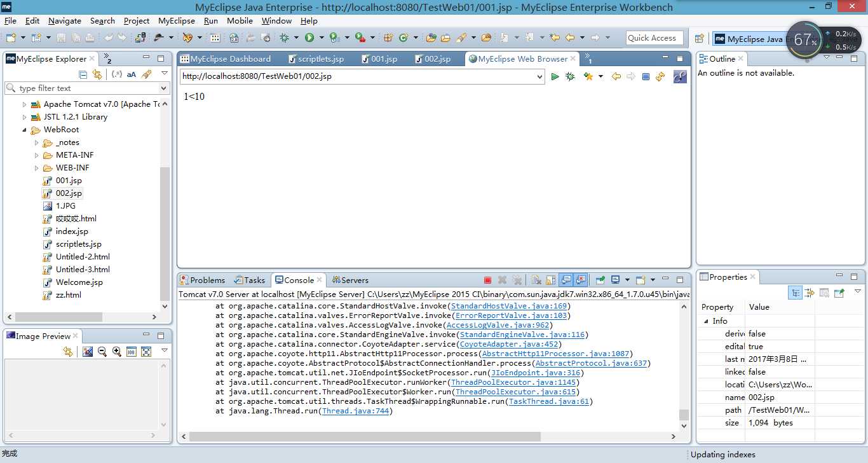Viewport: 868px width, 463px height.
Task: Click the Open Console icon in Console toolbar
Action: point(641,280)
